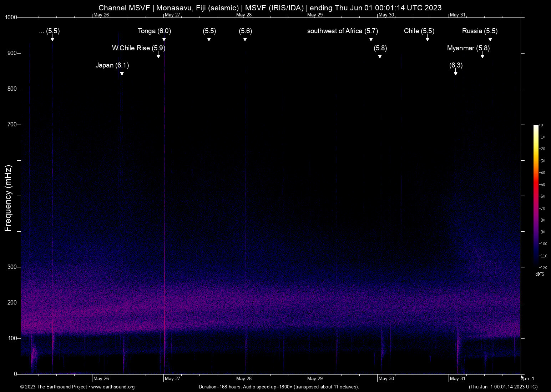The height and width of the screenshot is (392, 551).
Task: Click the leftmost '... (5.5)' event label
Action: coord(49,31)
